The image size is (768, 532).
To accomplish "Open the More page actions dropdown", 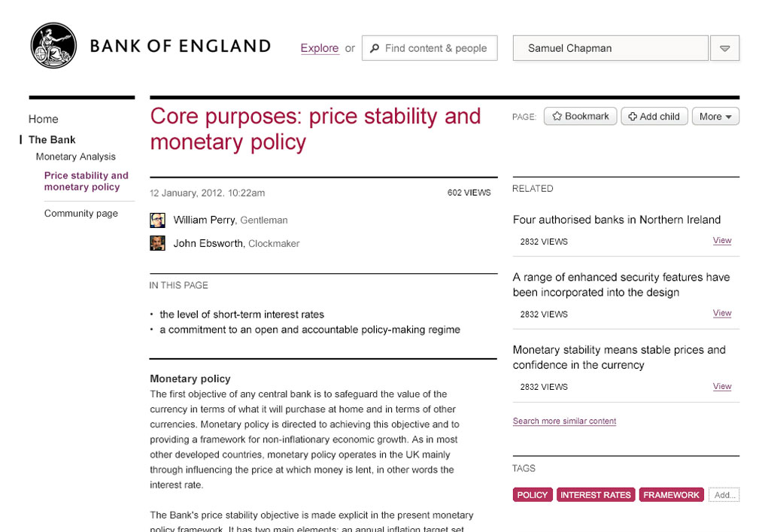I will pos(715,117).
